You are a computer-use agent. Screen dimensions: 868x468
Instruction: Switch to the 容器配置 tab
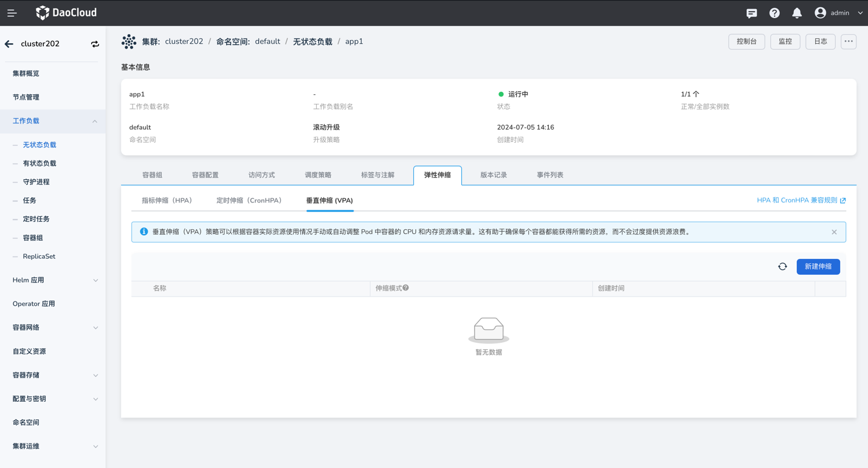205,175
